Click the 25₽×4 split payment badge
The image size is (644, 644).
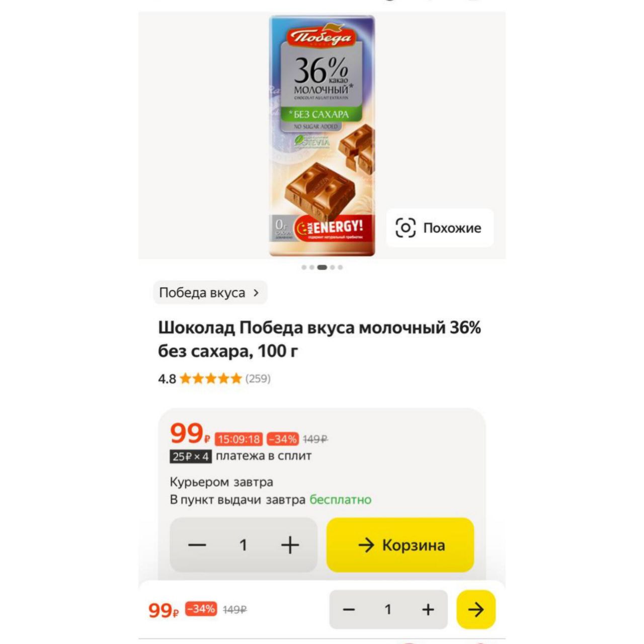pos(191,456)
